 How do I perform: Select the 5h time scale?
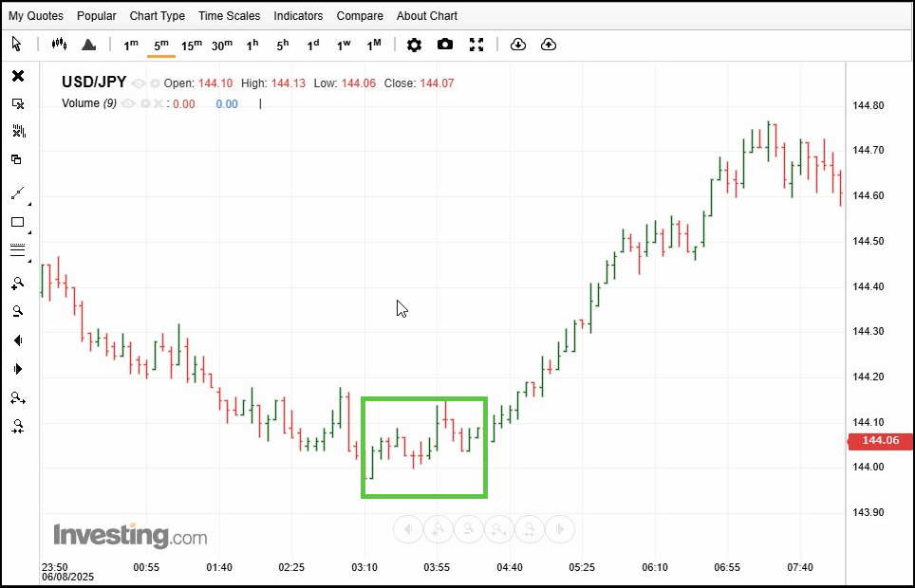[283, 45]
